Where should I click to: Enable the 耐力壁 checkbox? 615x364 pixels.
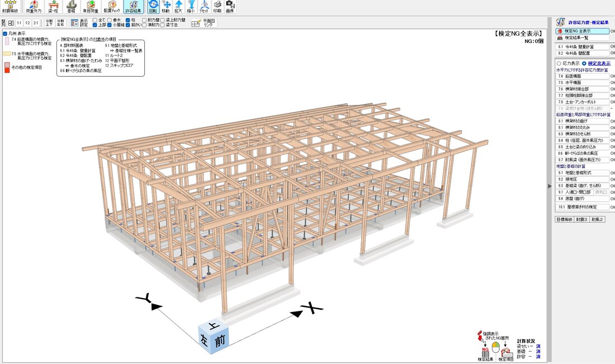144,20
